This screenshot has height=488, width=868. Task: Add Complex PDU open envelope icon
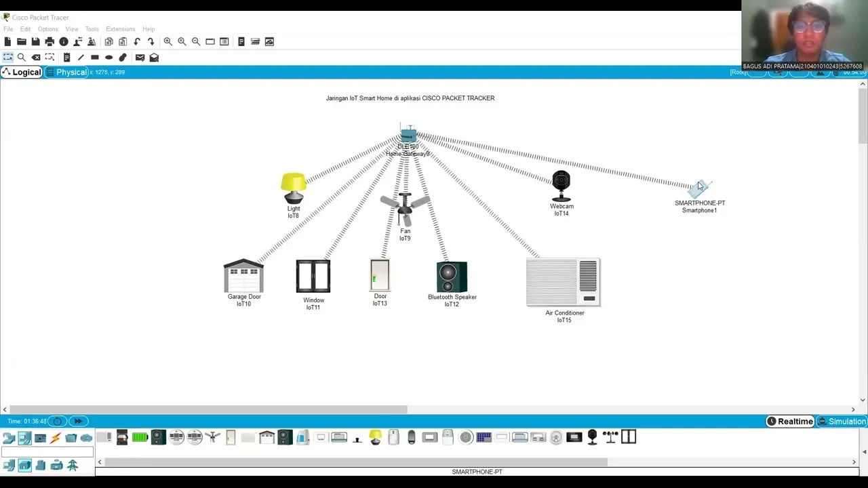tap(154, 58)
